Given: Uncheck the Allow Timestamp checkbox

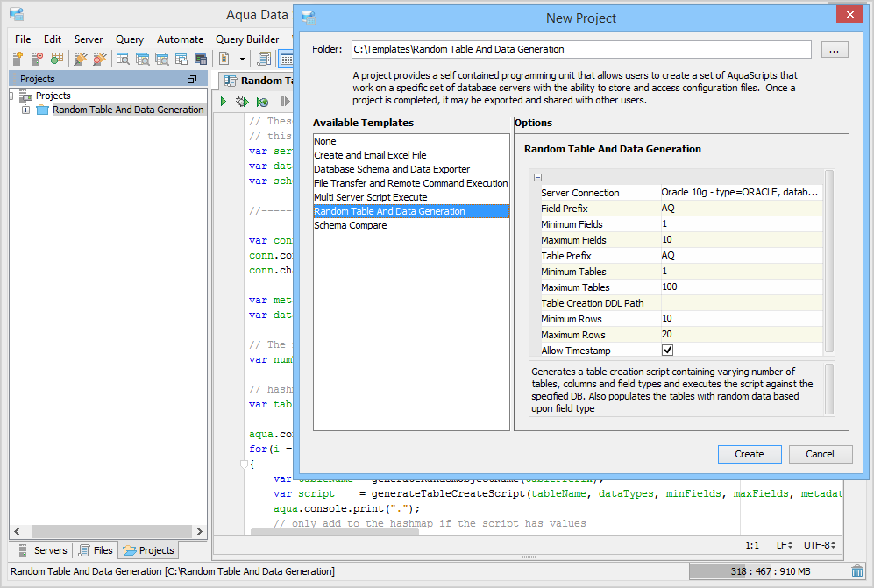Looking at the screenshot, I should pyautogui.click(x=667, y=351).
